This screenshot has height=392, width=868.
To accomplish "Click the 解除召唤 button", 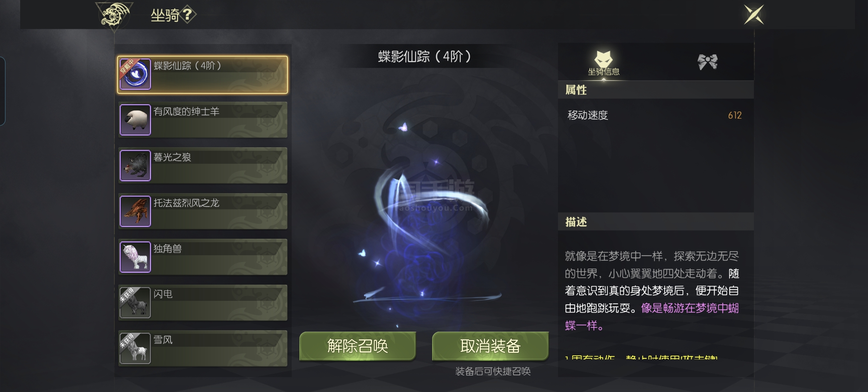I will click(357, 346).
